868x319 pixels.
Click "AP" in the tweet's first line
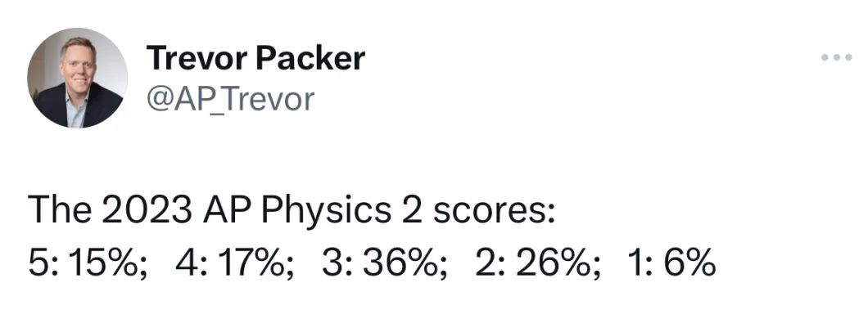228,211
